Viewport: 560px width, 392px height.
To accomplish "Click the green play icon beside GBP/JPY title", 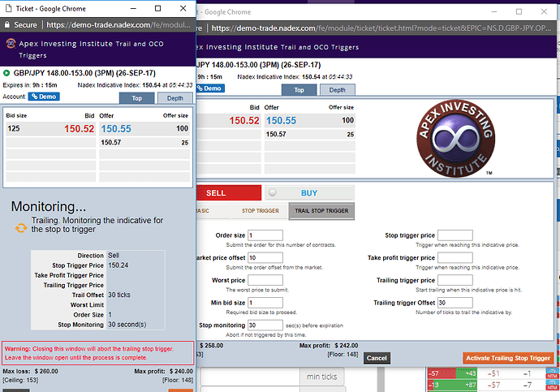I will coord(6,73).
